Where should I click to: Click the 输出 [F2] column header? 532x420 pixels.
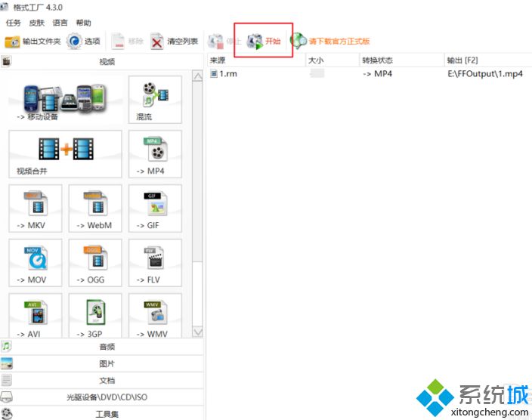[x=488, y=60]
